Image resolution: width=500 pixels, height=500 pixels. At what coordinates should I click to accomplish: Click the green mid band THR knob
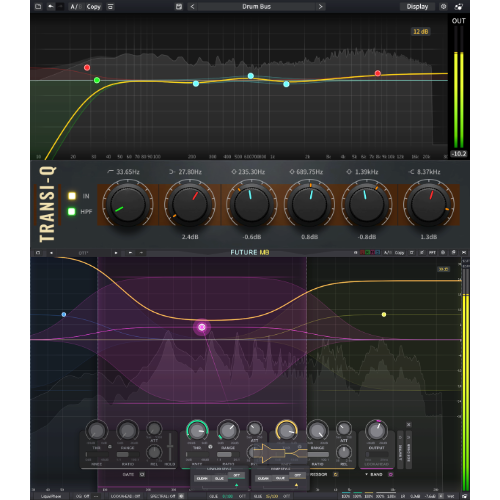point(197,431)
